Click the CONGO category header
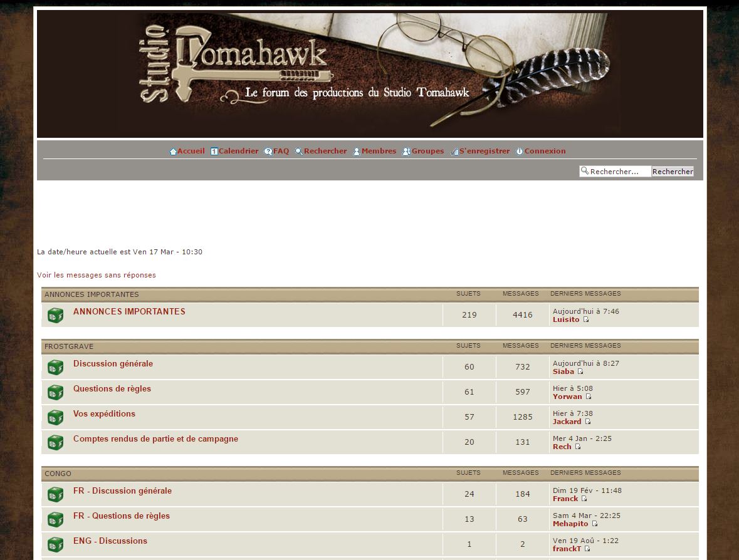 point(58,474)
